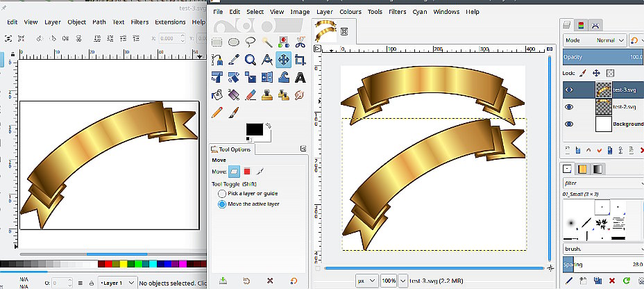Open the Colours menu

(350, 12)
